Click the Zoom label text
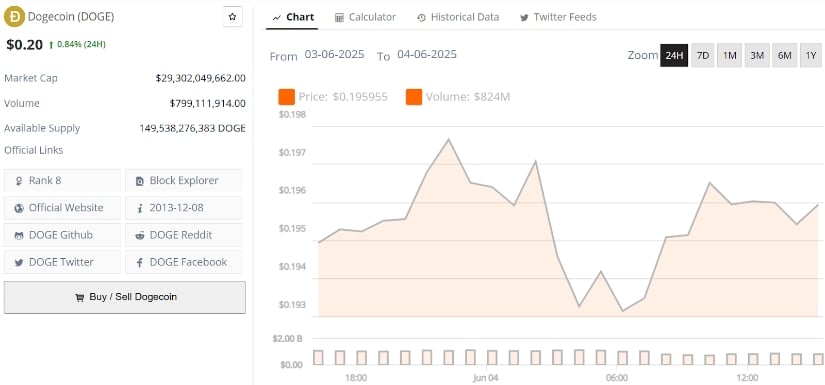This screenshot has width=825, height=385. pyautogui.click(x=642, y=55)
